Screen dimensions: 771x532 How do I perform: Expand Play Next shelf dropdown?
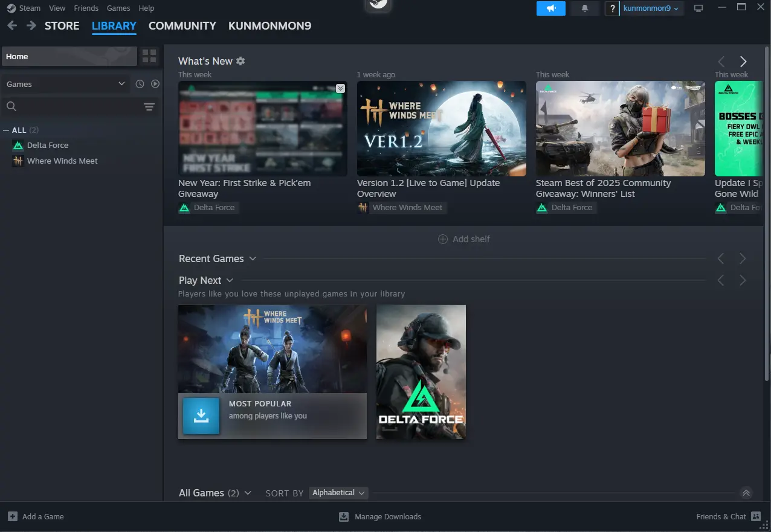click(x=230, y=280)
